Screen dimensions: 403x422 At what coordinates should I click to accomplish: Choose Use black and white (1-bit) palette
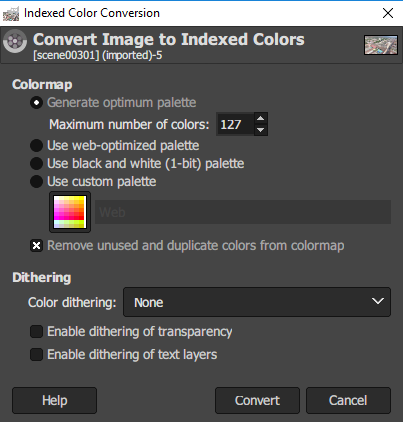[x=36, y=164]
